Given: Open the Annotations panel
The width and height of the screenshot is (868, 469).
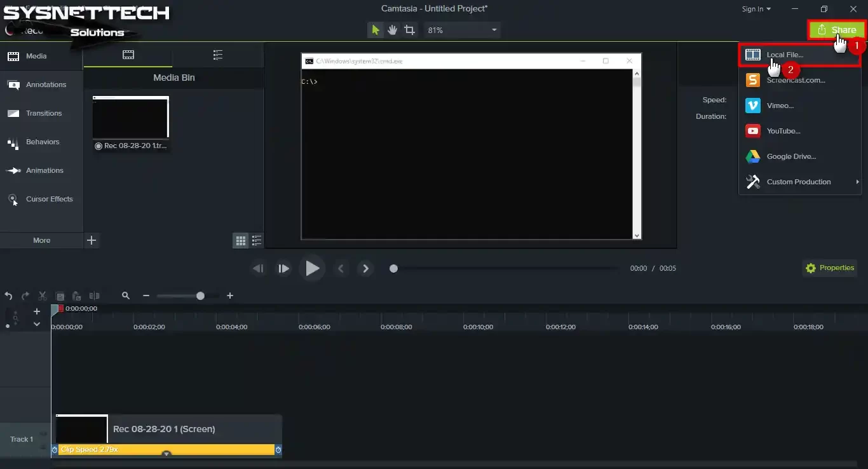Looking at the screenshot, I should 41,85.
